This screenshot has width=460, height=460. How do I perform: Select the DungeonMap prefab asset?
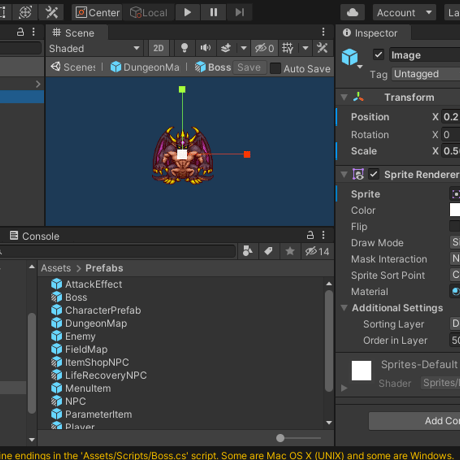tap(89, 323)
